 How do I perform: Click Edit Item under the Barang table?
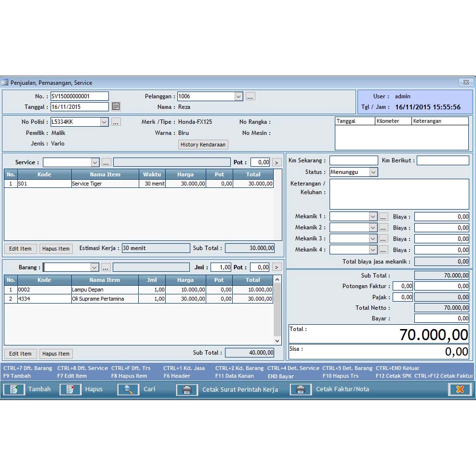coord(20,354)
